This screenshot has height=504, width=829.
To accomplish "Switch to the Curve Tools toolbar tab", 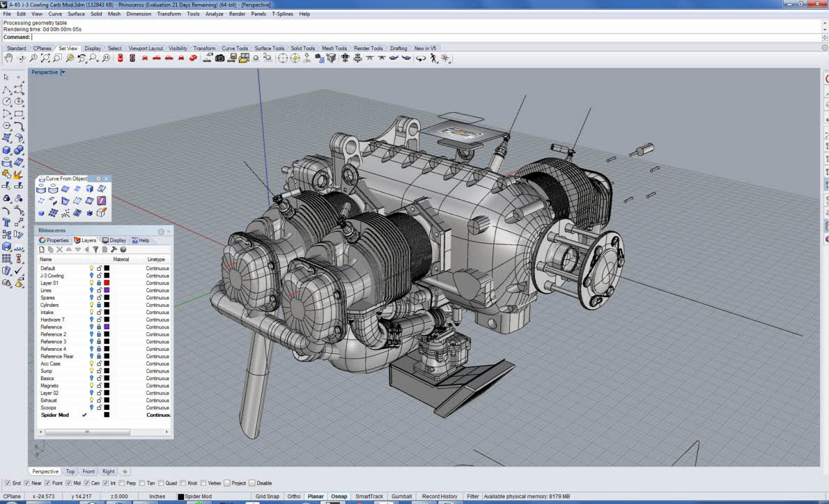I will click(x=235, y=48).
